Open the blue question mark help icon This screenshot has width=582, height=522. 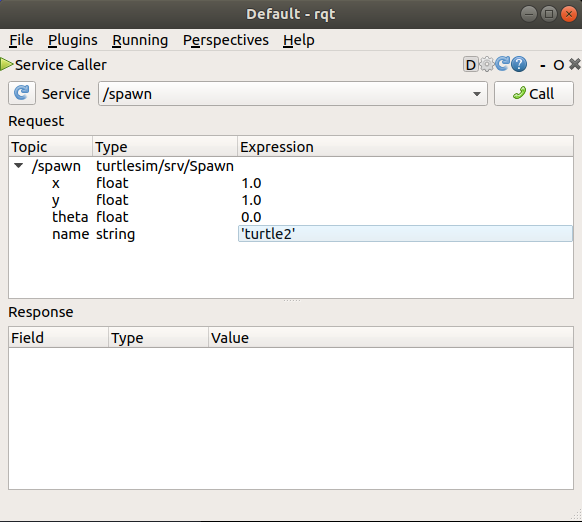pos(519,64)
